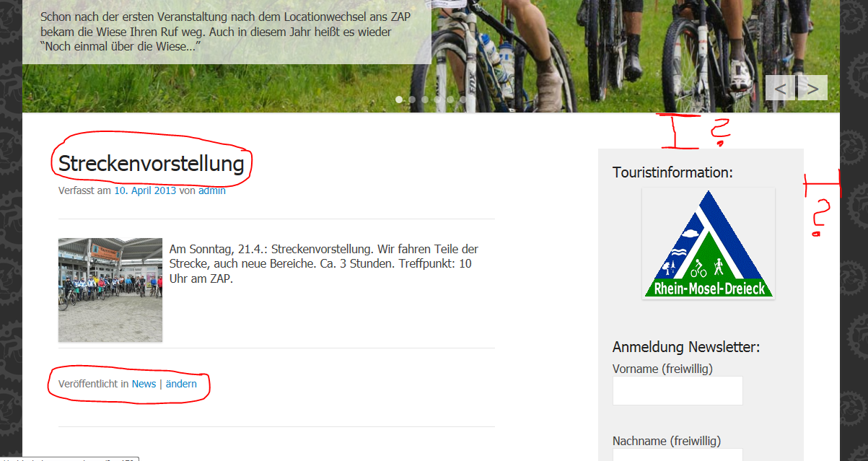Select the first slider pagination dot
Image resolution: width=868 pixels, height=461 pixels.
tap(400, 100)
